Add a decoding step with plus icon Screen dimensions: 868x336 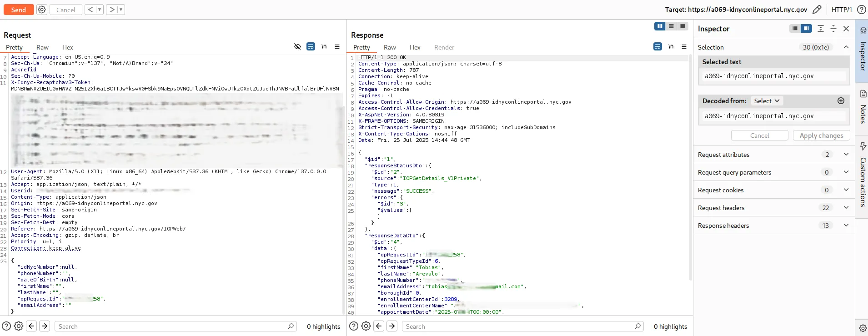tap(841, 101)
